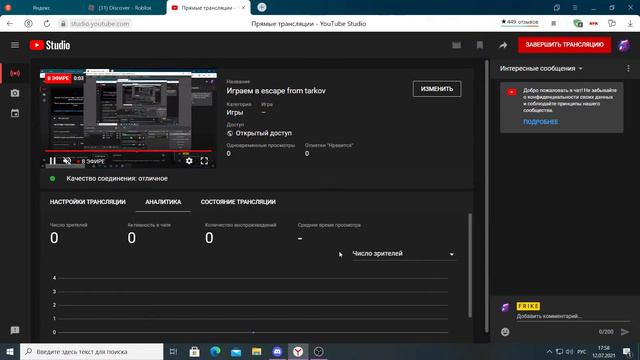Click the share arrow icon
The height and width of the screenshot is (360, 640).
tap(503, 45)
